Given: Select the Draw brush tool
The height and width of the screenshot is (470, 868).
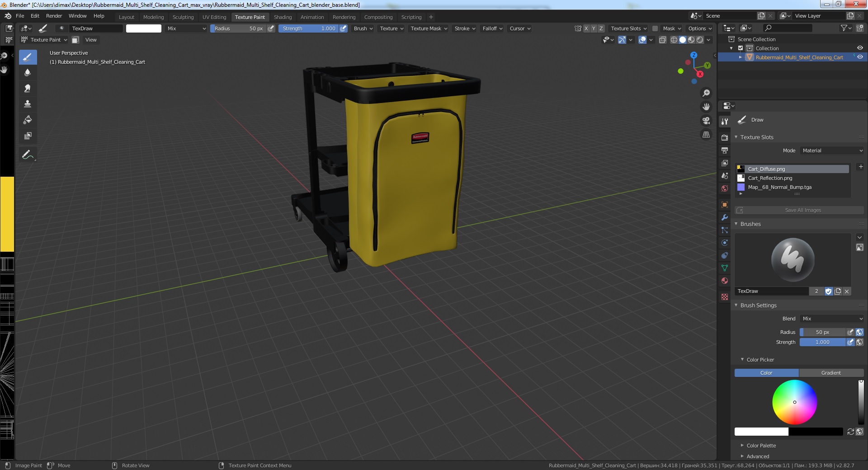Looking at the screenshot, I should coord(28,57).
